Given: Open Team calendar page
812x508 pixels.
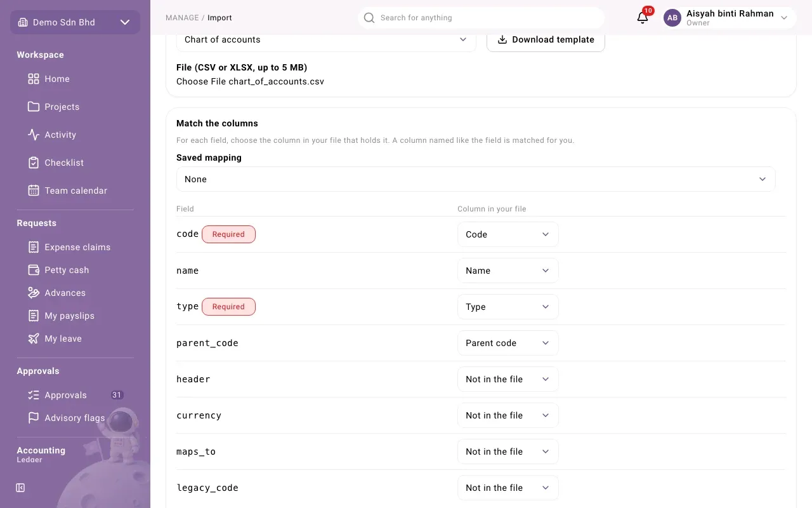Looking at the screenshot, I should (75, 190).
